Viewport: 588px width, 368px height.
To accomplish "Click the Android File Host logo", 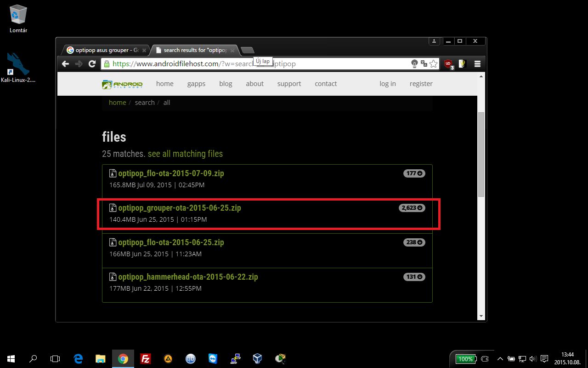I will 122,84.
